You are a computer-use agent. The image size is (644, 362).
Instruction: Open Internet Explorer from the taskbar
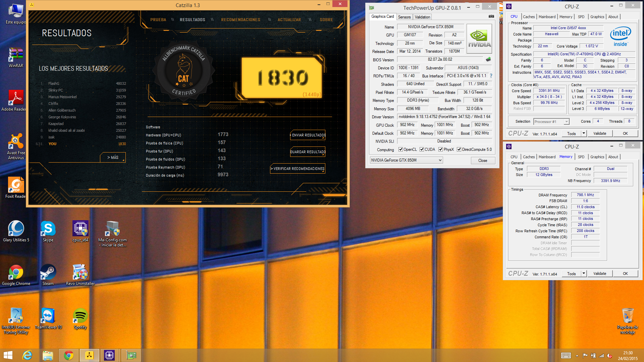(x=27, y=355)
